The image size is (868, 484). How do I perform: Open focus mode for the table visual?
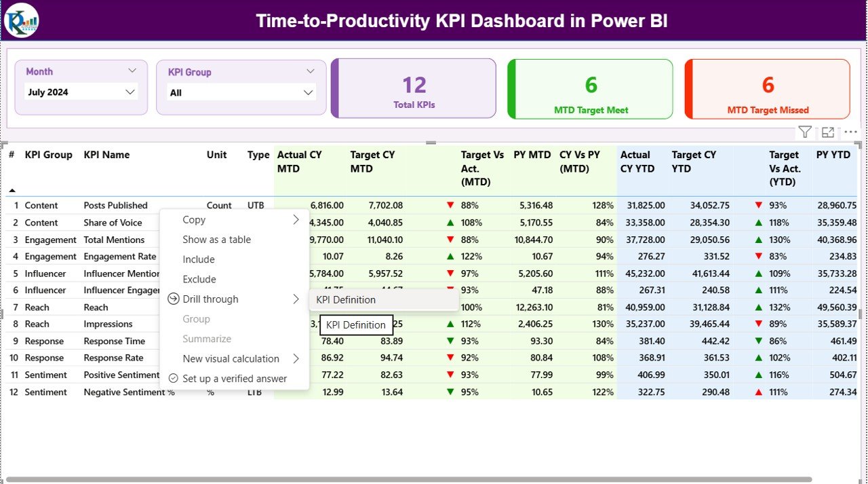tap(827, 131)
